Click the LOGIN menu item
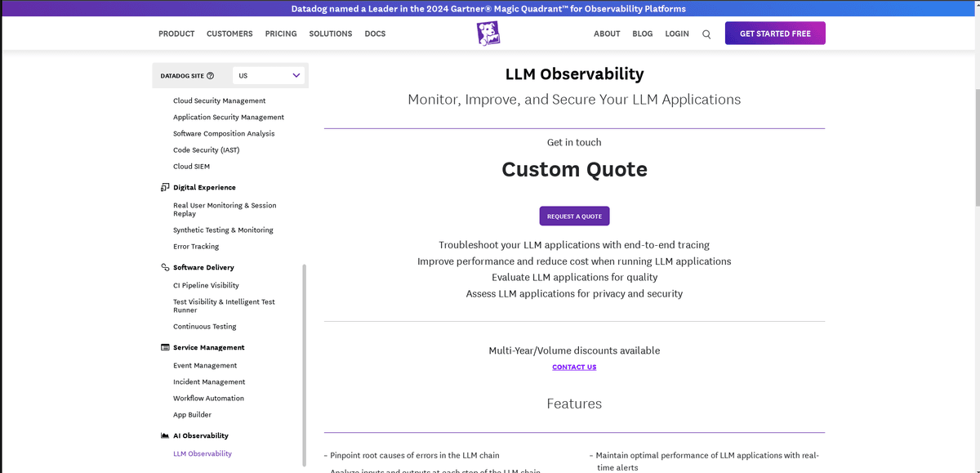This screenshot has height=473, width=980. coord(676,33)
